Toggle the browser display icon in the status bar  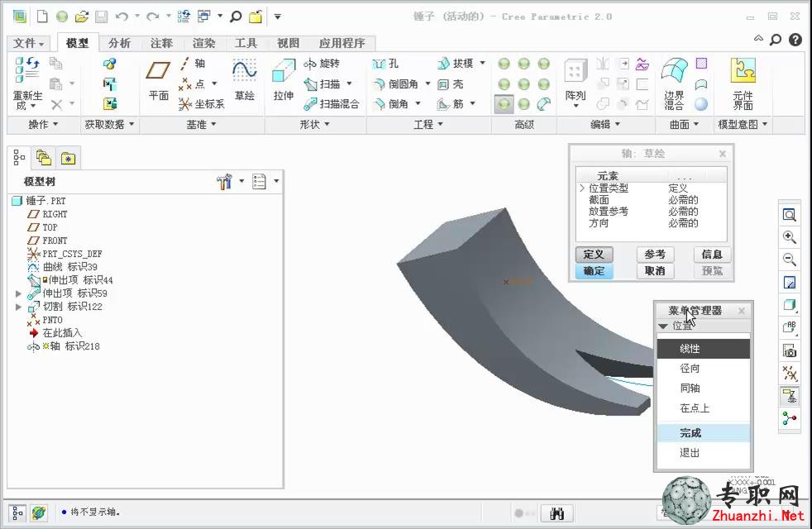39,513
